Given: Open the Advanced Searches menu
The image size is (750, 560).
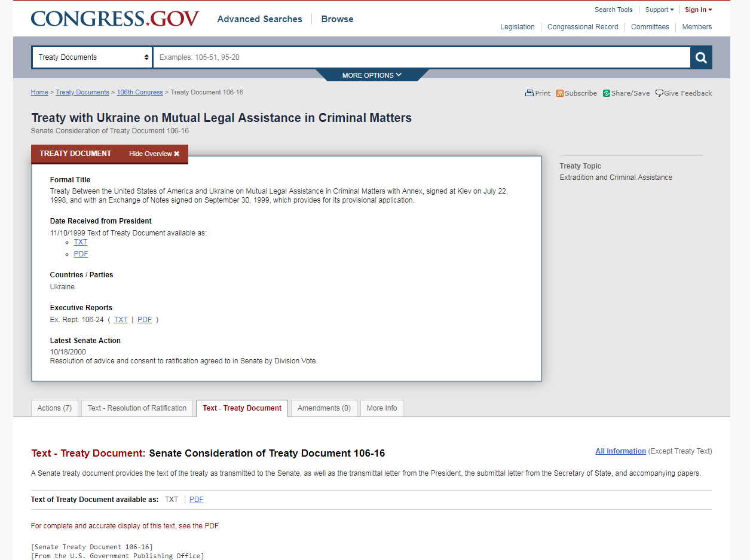Looking at the screenshot, I should pyautogui.click(x=260, y=19).
